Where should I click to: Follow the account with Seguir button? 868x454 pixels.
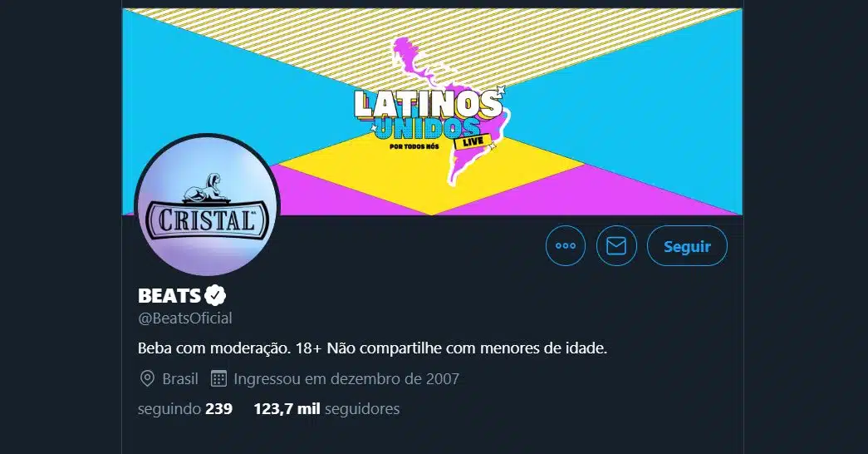(x=687, y=245)
